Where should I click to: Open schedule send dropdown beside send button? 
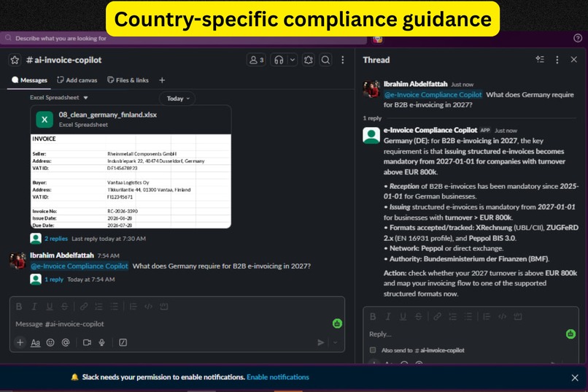click(x=336, y=342)
